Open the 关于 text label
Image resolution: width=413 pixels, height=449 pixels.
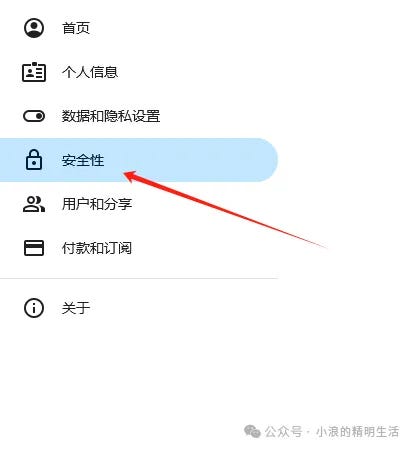tap(76, 308)
